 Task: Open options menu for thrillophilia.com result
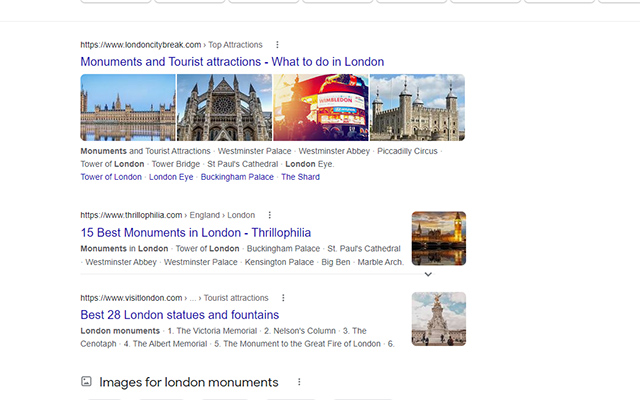269,215
